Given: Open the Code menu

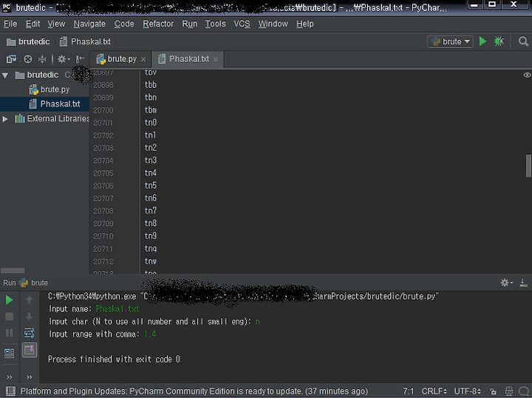Looking at the screenshot, I should (124, 24).
